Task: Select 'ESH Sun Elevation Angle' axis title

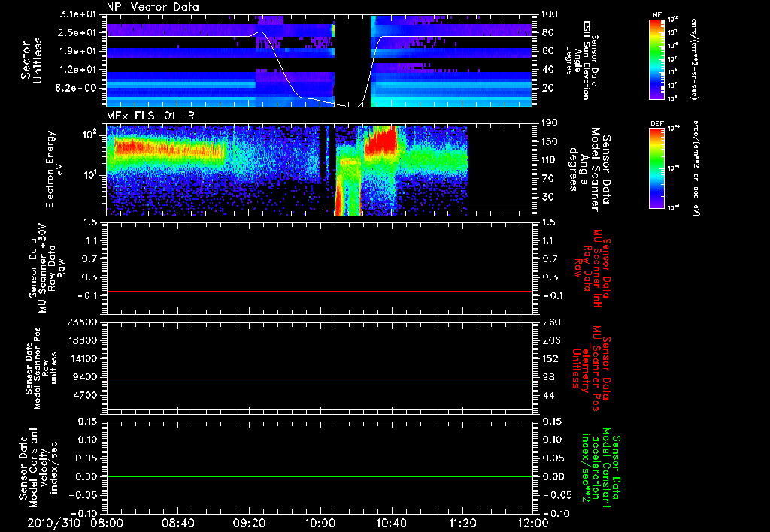Action: 583,60
